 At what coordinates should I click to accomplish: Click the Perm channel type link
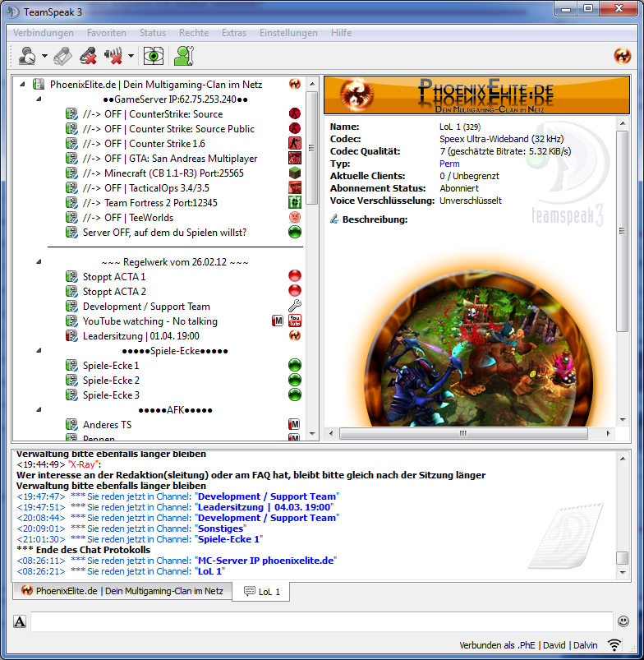click(x=449, y=164)
